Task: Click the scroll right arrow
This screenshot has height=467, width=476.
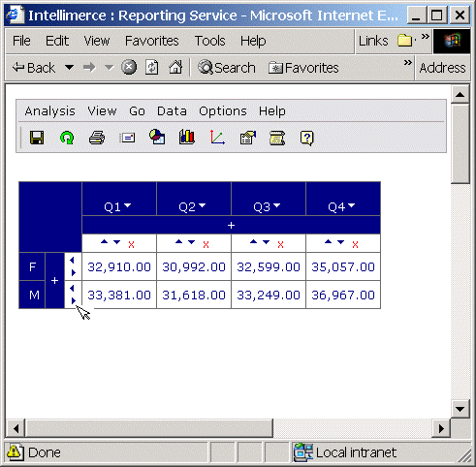Action: [441, 428]
